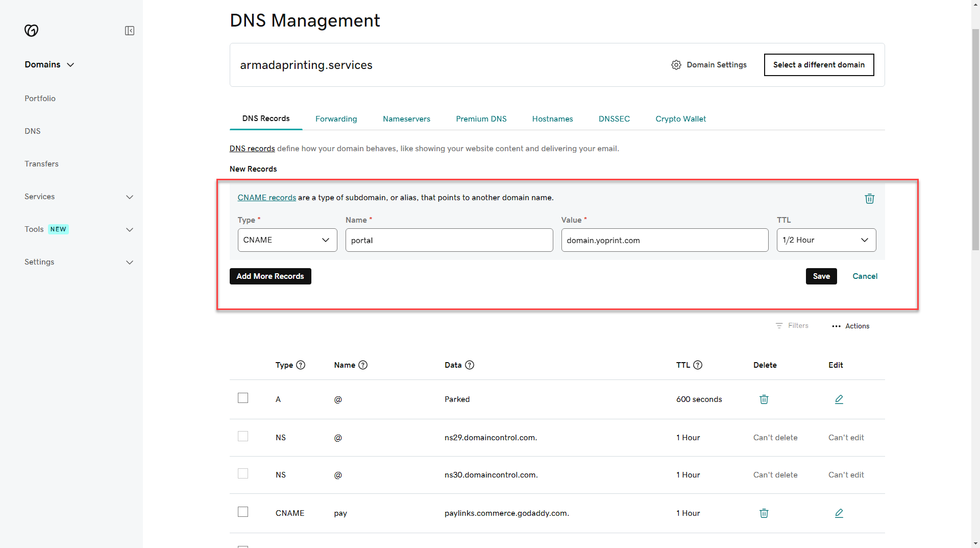Open Transfers in the sidebar
The height and width of the screenshot is (548, 980).
tap(41, 164)
